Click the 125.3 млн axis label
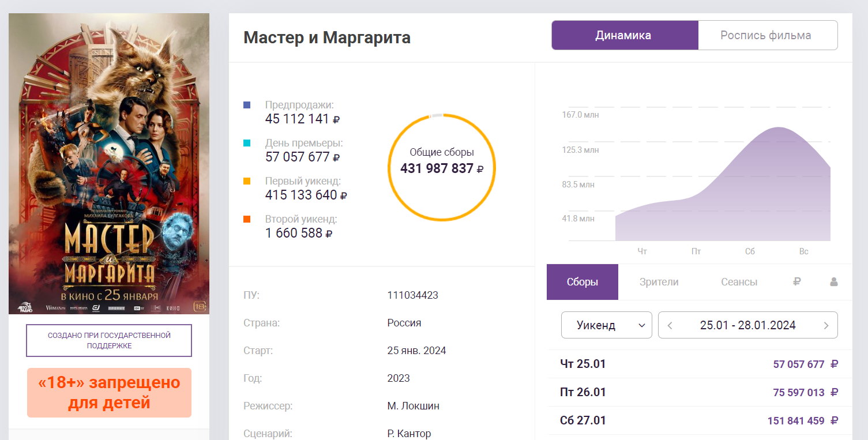This screenshot has width=868, height=440. tap(580, 150)
